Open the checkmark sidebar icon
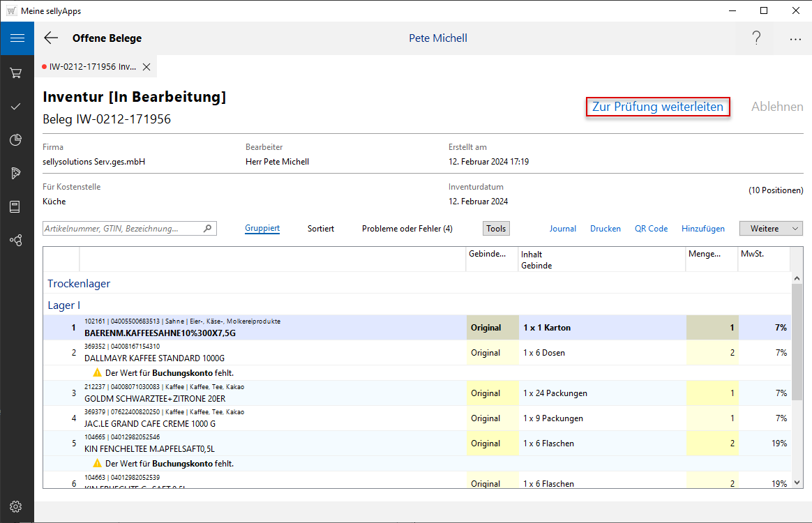 [x=15, y=107]
